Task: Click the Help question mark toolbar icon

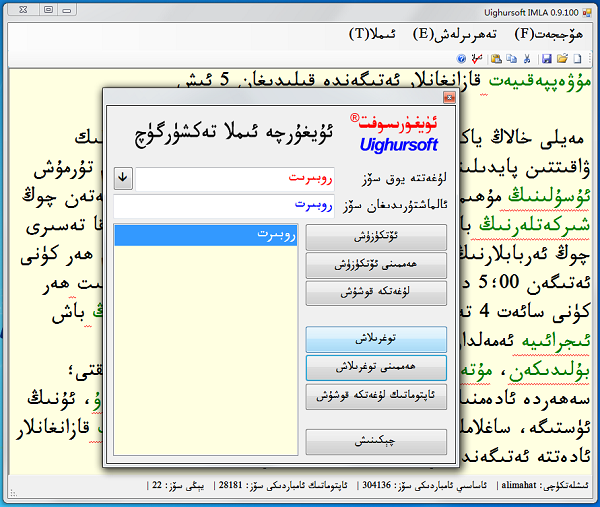Action: (x=461, y=59)
